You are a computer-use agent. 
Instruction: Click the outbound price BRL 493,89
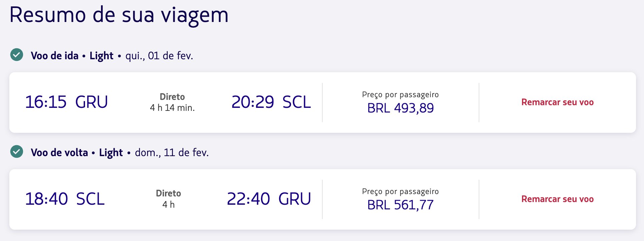click(x=400, y=108)
